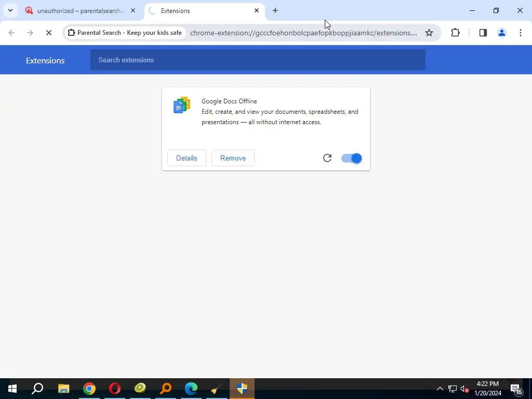The image size is (532, 399).
Task: Open the muted volume tray icon
Action: 465,389
